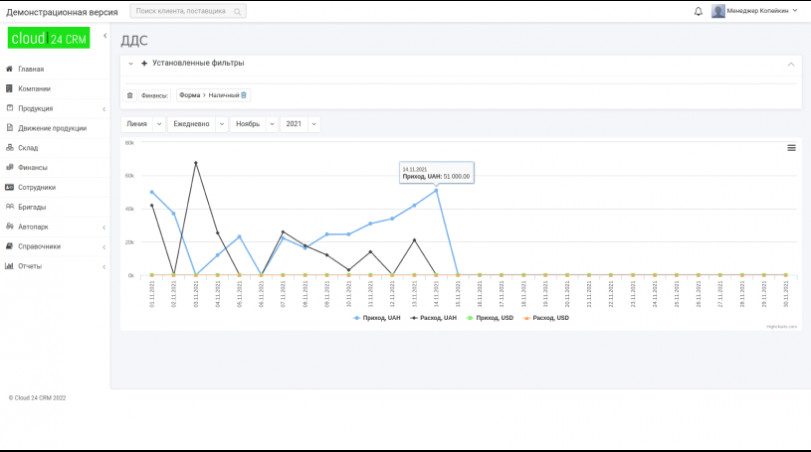Image resolution: width=811 pixels, height=452 pixels.
Task: Click the search magnifier icon
Action: coord(237,11)
